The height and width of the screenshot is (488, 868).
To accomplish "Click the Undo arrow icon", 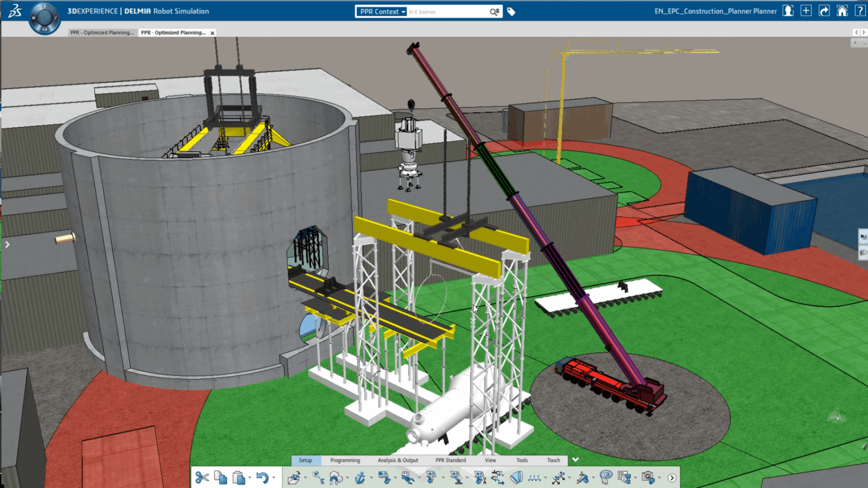I will (x=262, y=478).
